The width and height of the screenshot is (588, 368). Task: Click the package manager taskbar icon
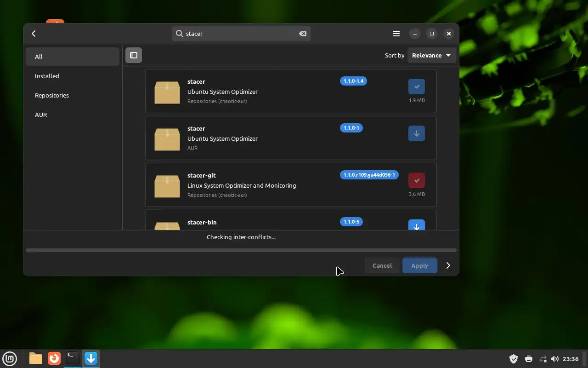(91, 358)
